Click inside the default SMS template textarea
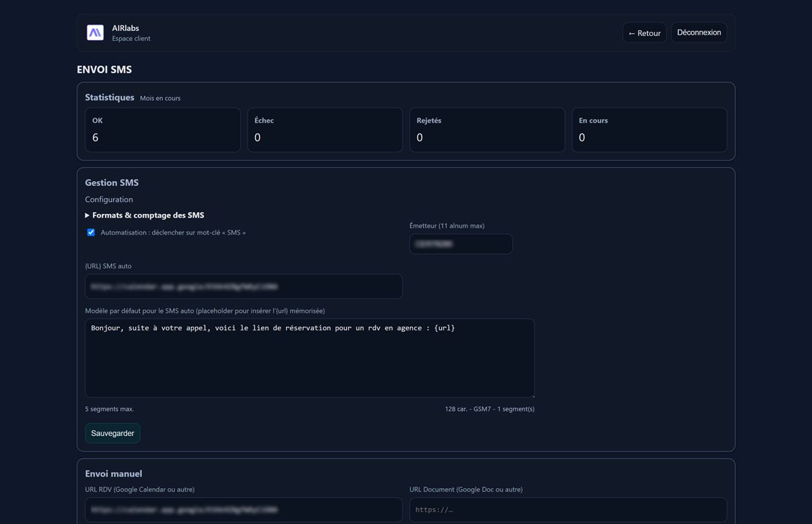The height and width of the screenshot is (524, 812). pos(310,358)
